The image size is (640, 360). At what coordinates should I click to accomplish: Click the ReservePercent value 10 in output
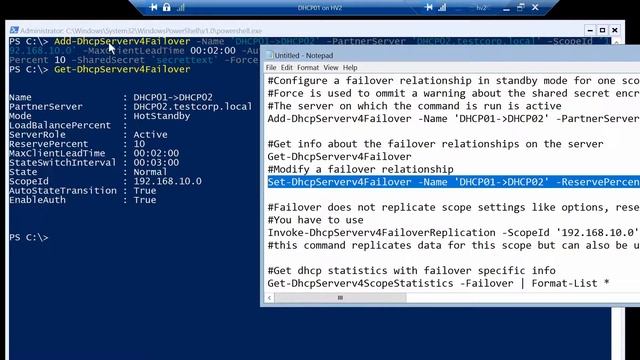click(x=139, y=144)
